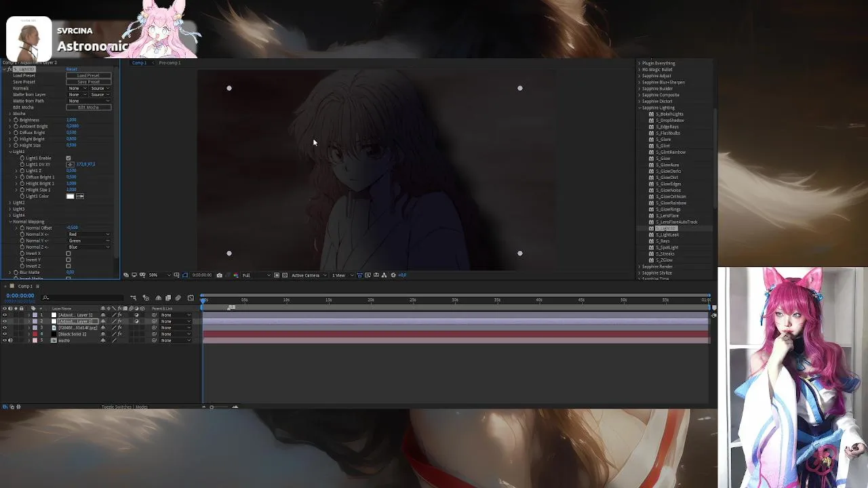868x488 pixels.
Task: Check the Invert Y checkbox
Action: click(x=68, y=260)
